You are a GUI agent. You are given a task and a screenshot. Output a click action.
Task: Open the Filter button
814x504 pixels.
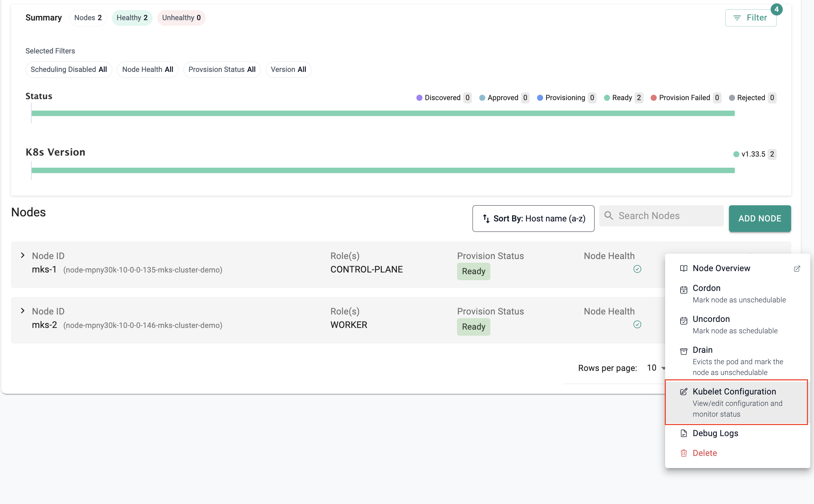[x=750, y=18]
